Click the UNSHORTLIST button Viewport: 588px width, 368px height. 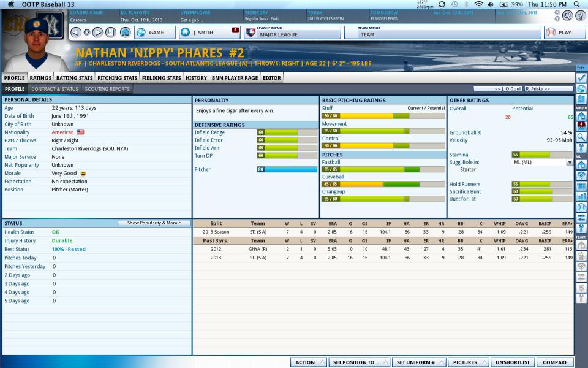pyautogui.click(x=513, y=362)
